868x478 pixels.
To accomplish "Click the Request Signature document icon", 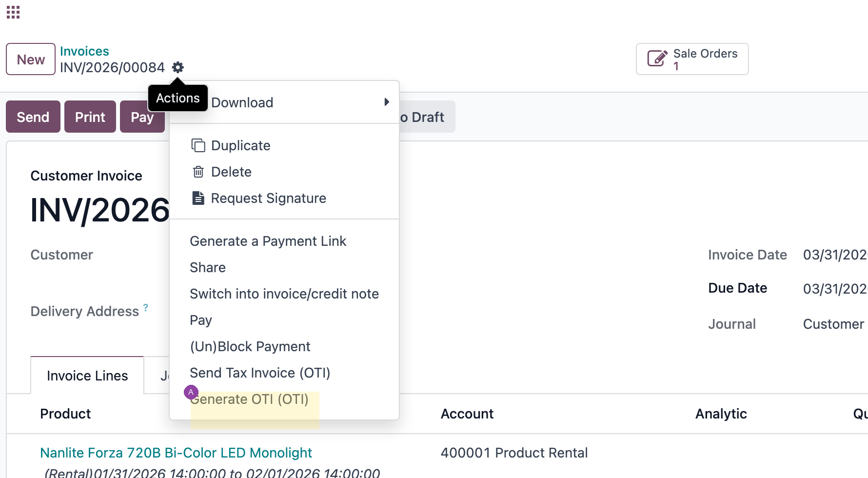I will point(198,198).
